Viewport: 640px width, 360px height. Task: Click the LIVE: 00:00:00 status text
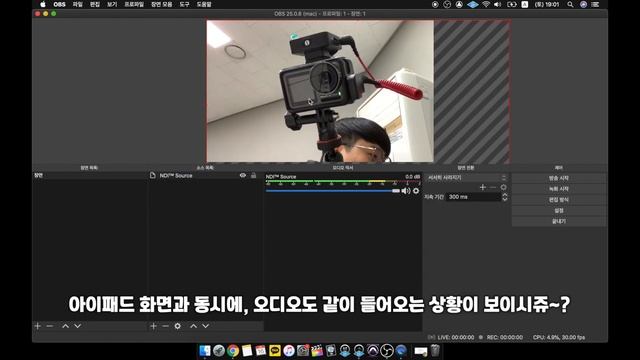[456, 337]
